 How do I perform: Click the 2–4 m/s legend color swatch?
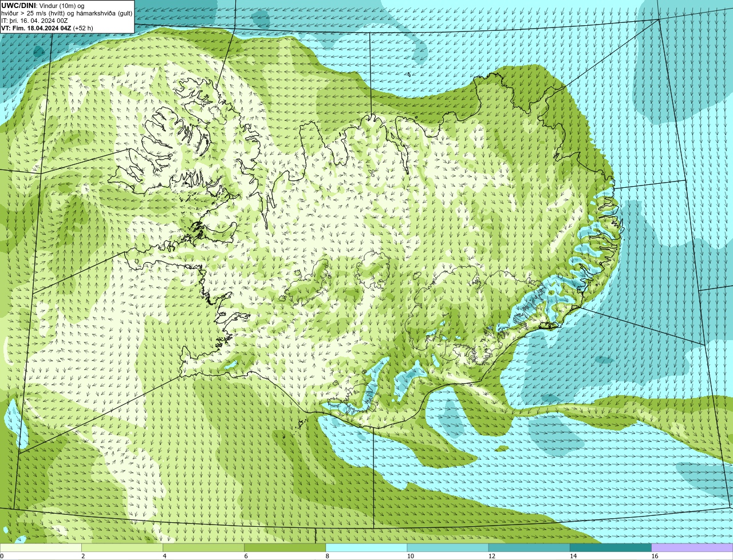[123, 547]
